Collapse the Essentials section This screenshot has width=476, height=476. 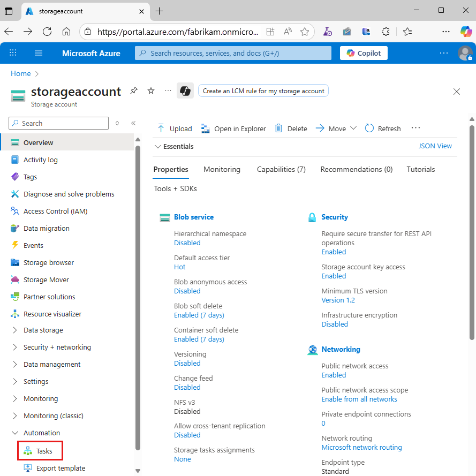coord(174,146)
